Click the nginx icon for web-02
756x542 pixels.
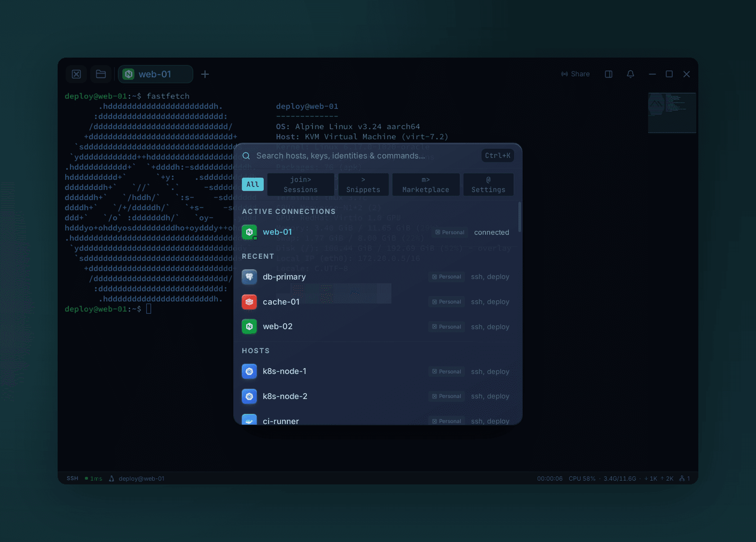click(x=249, y=327)
